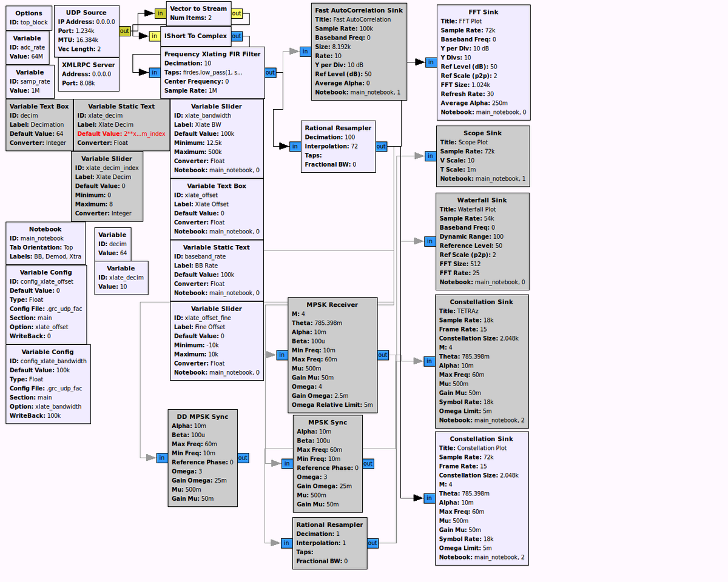Select the Variable Slider xlate_offset_fine block
The height and width of the screenshot is (582, 728).
pyautogui.click(x=217, y=341)
